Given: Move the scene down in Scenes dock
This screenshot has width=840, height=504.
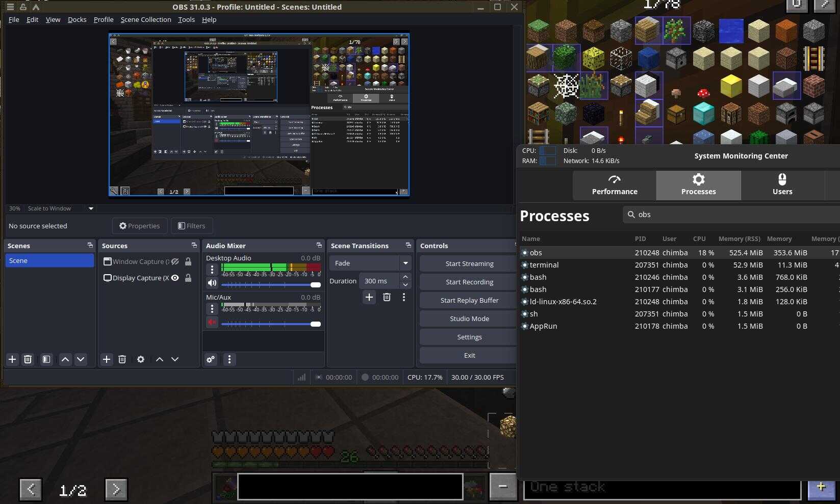Looking at the screenshot, I should click(x=81, y=359).
